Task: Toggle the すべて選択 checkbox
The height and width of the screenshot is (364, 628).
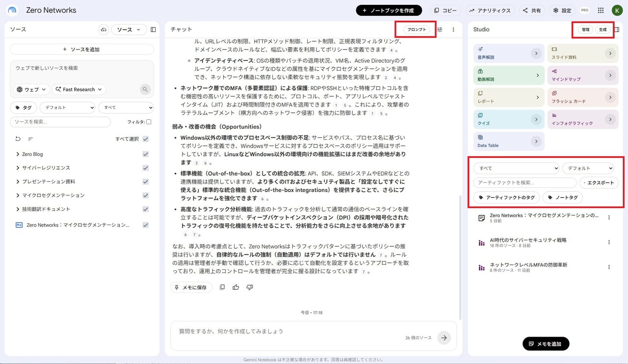Action: (x=146, y=139)
